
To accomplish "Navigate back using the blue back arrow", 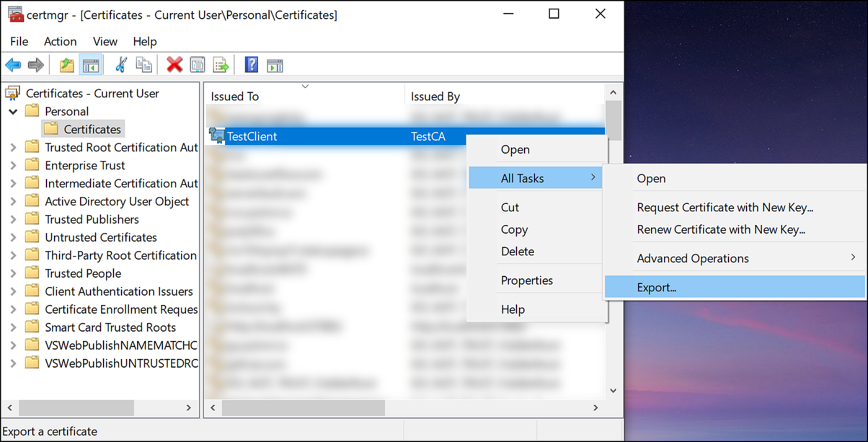I will click(x=13, y=64).
